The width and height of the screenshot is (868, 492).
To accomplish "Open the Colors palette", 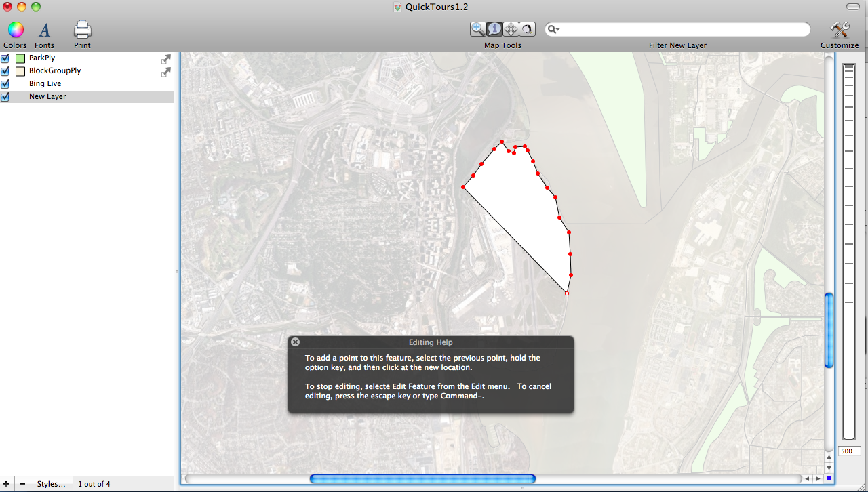I will point(16,30).
